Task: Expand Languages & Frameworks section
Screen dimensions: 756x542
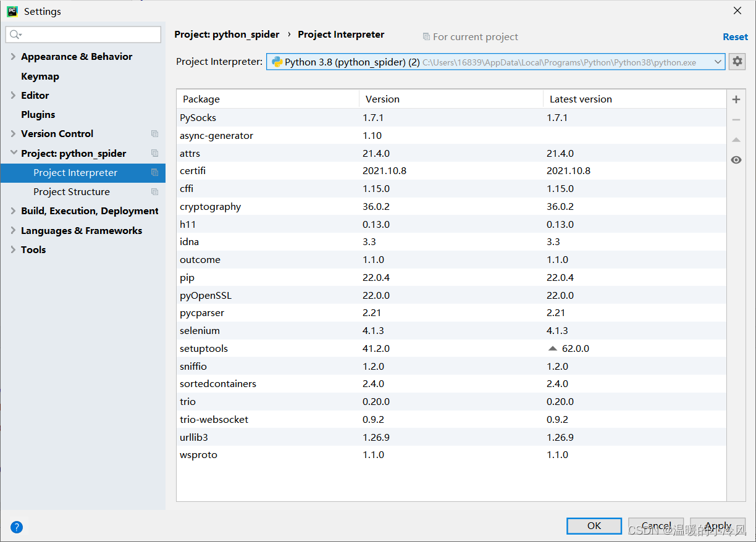Action: coord(14,231)
